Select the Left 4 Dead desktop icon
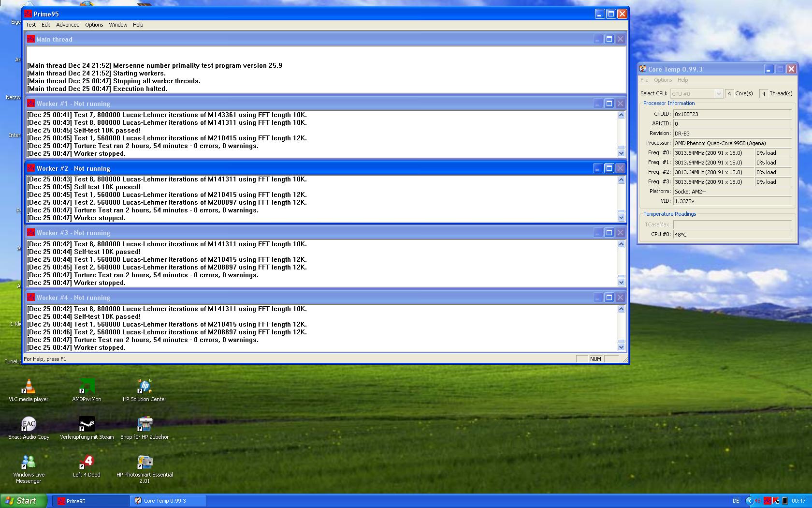This screenshot has width=812, height=508. click(87, 466)
